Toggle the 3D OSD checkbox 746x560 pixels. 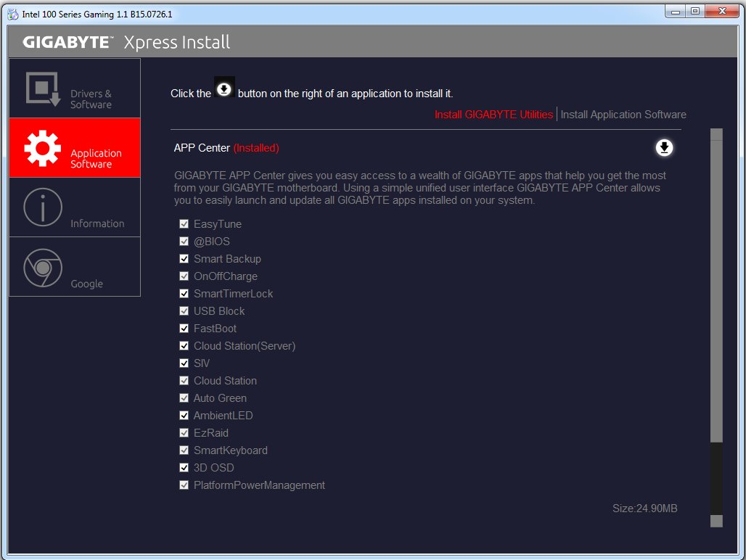(184, 468)
